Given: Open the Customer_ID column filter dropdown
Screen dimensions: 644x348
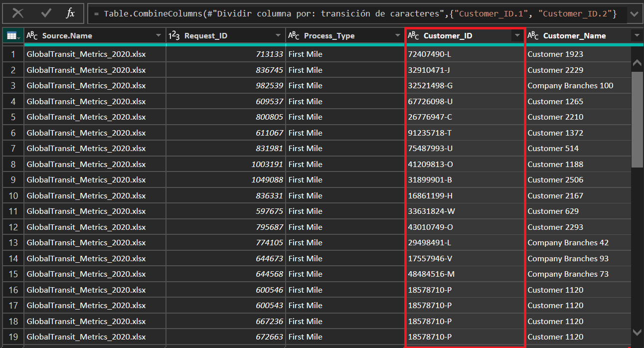Looking at the screenshot, I should point(517,36).
